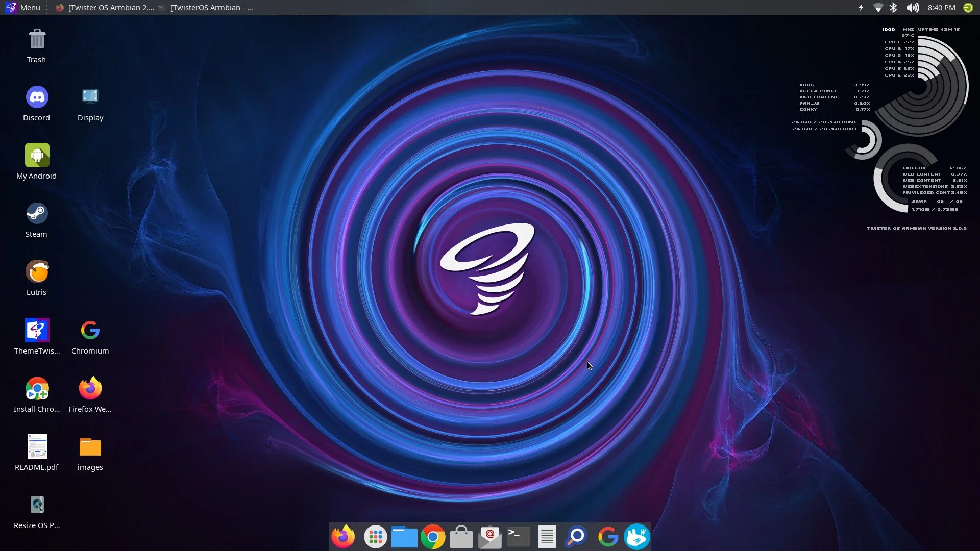980x551 pixels.
Task: Open images folder
Action: [90, 452]
